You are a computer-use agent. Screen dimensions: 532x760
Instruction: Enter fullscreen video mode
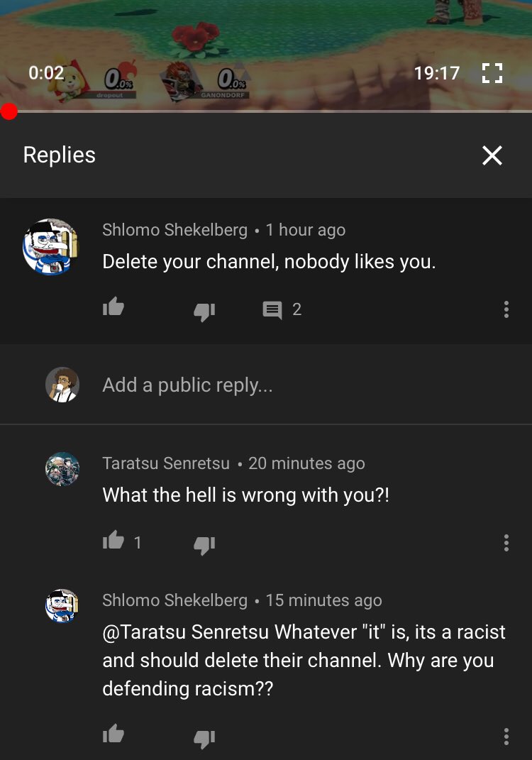(492, 73)
